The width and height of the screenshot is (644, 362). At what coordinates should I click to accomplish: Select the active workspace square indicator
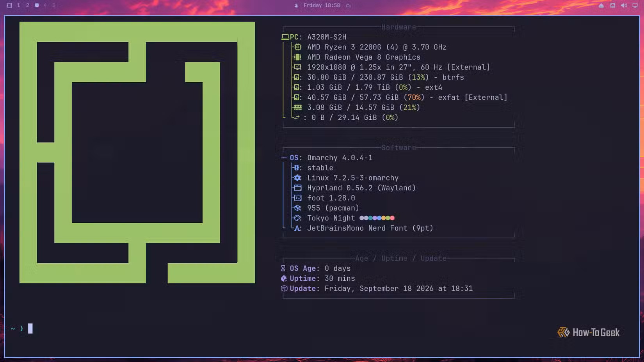pos(37,5)
